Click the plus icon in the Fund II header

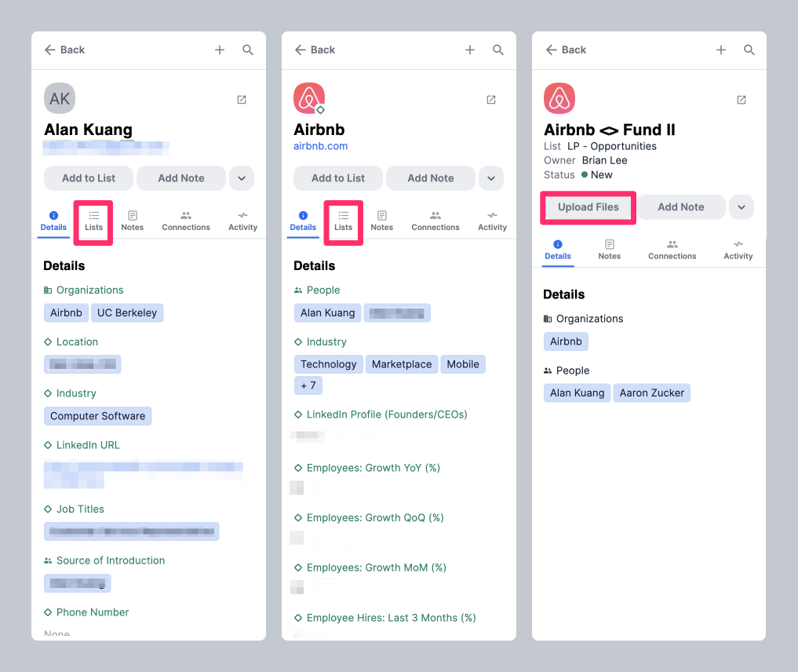click(x=720, y=49)
